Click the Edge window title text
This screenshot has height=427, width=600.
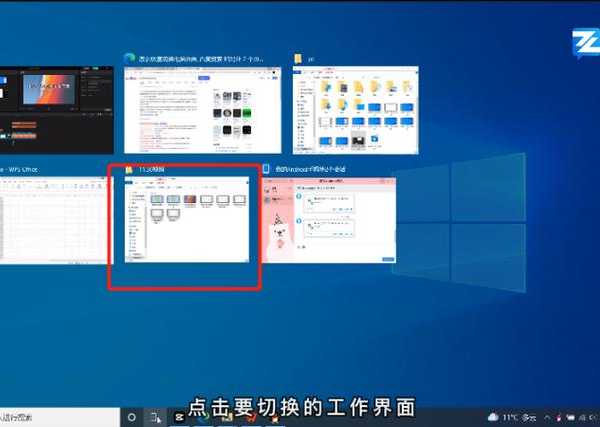[201, 59]
